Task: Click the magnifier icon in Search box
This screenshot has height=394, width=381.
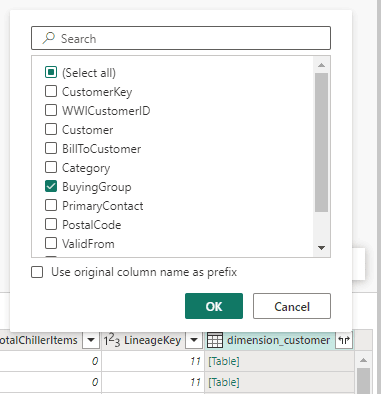Action: pyautogui.click(x=49, y=38)
